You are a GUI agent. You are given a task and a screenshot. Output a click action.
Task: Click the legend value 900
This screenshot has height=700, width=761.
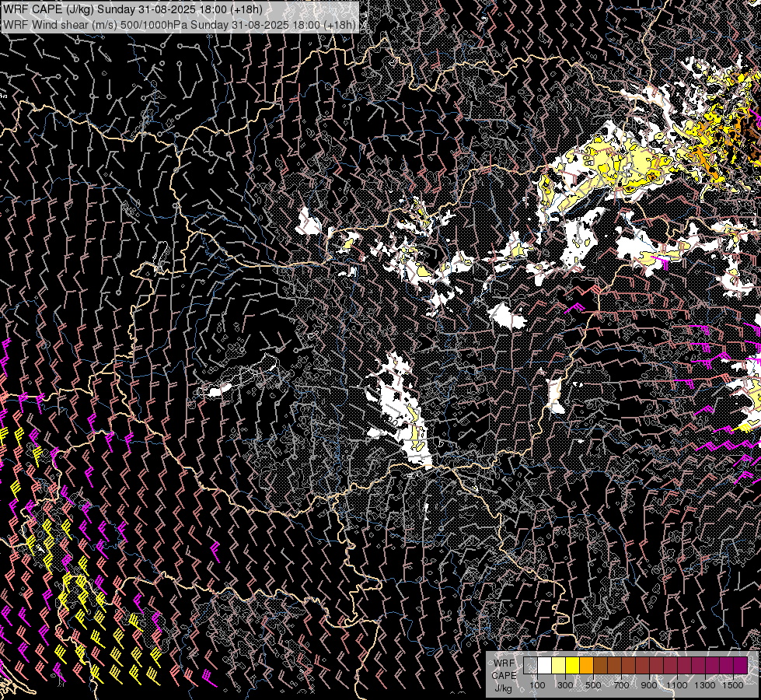point(649,685)
